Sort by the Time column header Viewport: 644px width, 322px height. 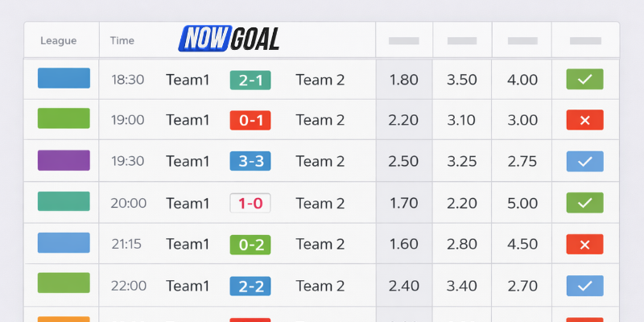tap(122, 40)
